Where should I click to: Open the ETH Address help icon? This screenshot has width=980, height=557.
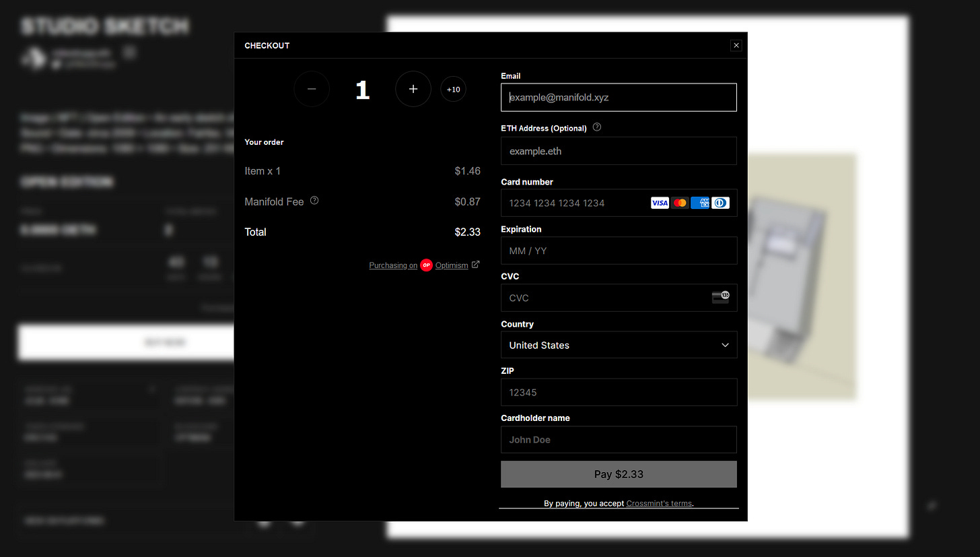pyautogui.click(x=596, y=127)
